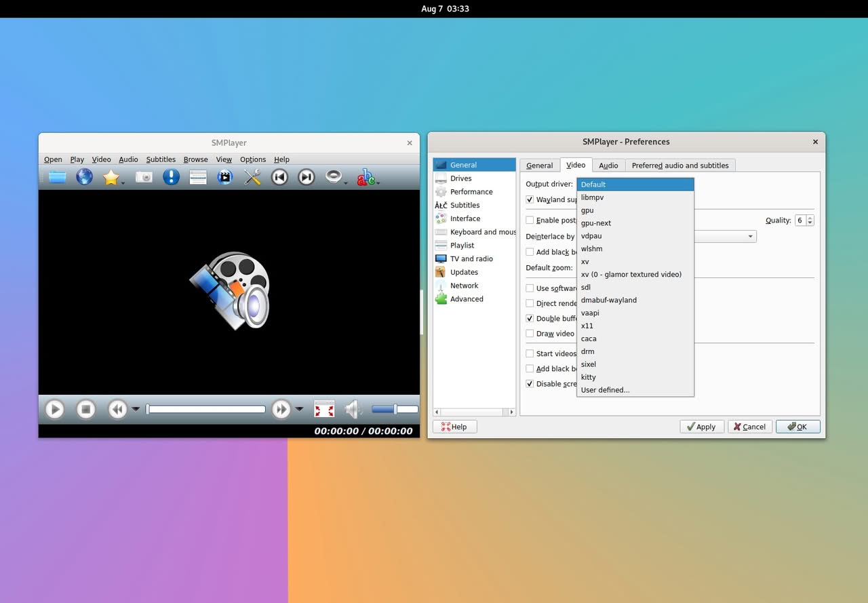Click the Apply button in Preferences
The height and width of the screenshot is (603, 868).
[x=701, y=427]
